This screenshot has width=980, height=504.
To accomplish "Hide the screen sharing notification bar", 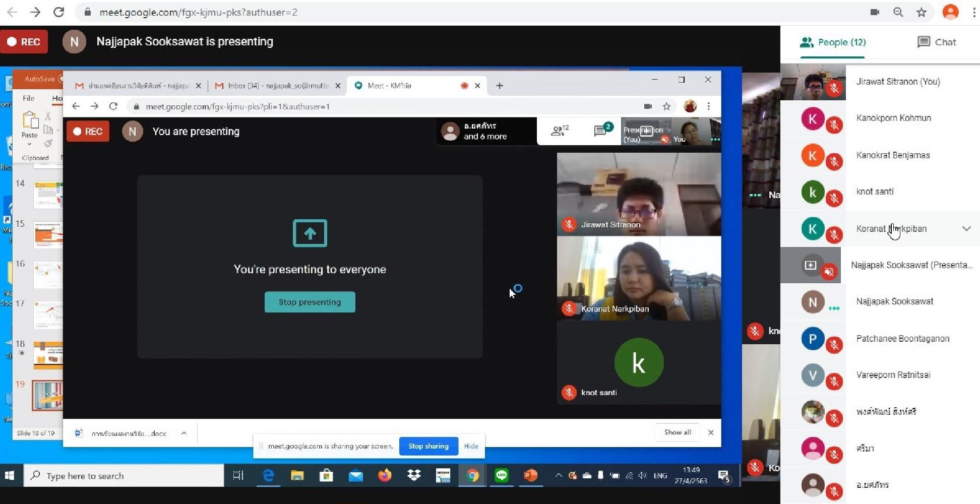I will (x=471, y=446).
